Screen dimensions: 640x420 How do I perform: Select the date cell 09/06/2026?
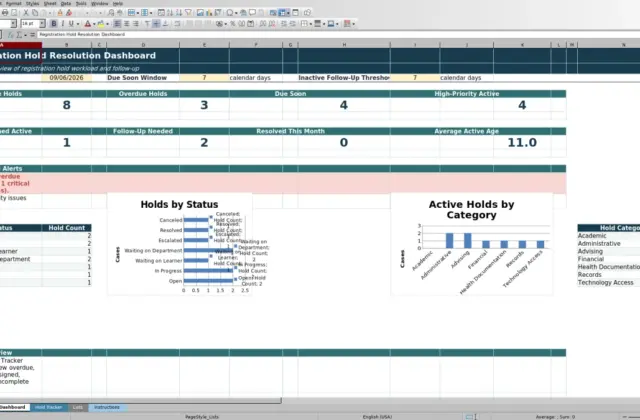point(67,78)
